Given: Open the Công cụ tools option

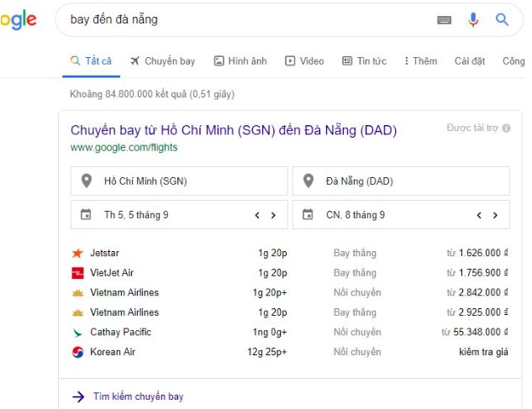Looking at the screenshot, I should pyautogui.click(x=514, y=61).
